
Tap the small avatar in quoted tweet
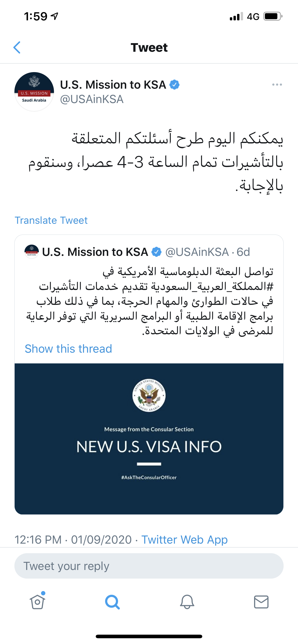(x=32, y=252)
